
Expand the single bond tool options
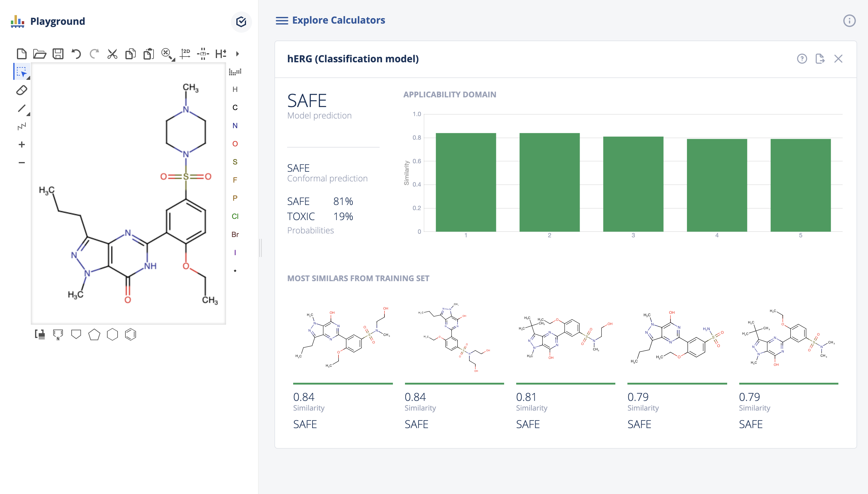28,115
